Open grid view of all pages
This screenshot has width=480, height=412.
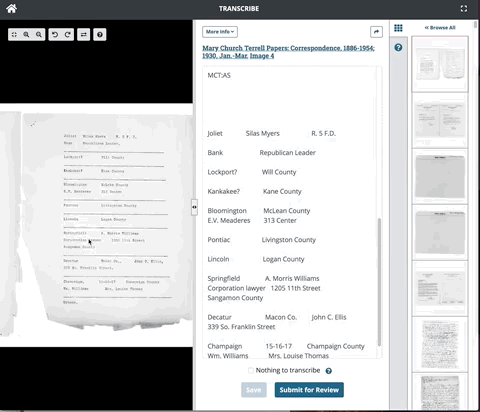[398, 28]
